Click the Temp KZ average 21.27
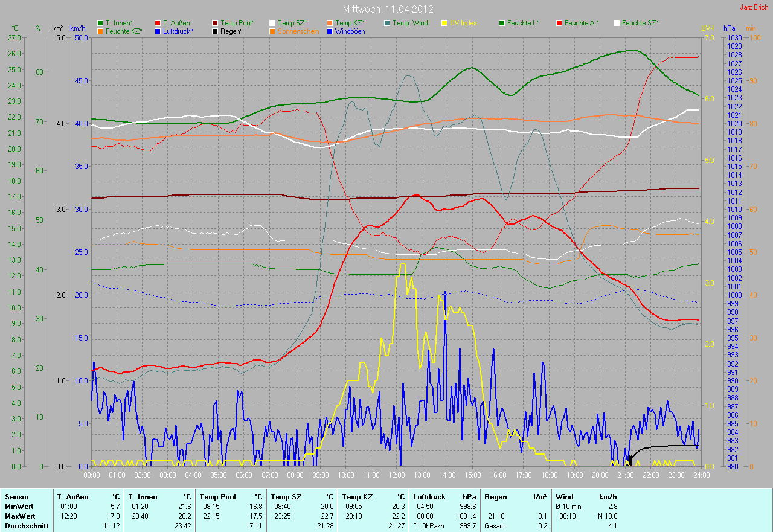Image resolution: width=773 pixels, height=532 pixels. click(397, 526)
